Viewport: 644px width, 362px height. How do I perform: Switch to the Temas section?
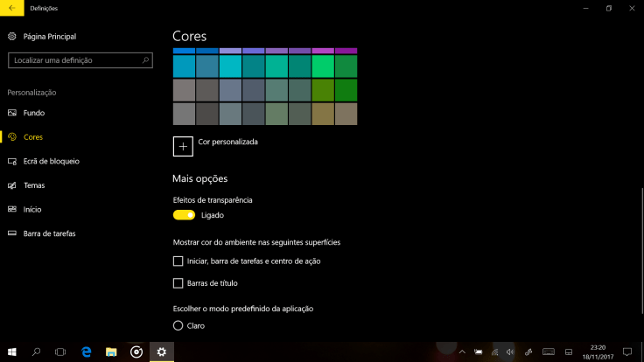click(x=34, y=185)
